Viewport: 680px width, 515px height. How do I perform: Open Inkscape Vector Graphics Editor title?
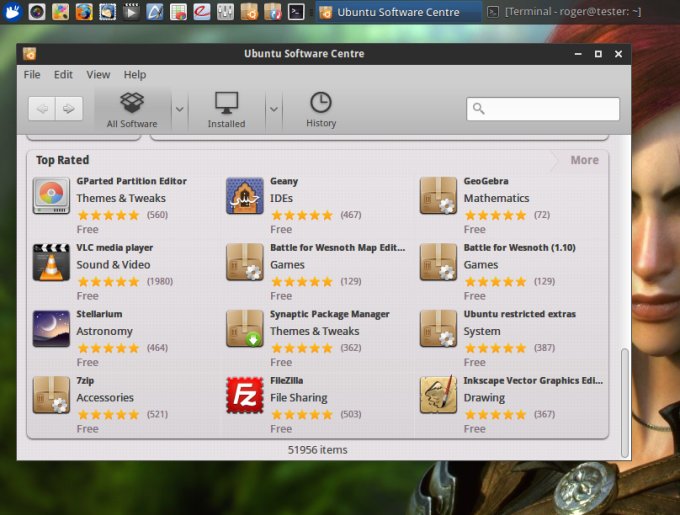point(533,381)
